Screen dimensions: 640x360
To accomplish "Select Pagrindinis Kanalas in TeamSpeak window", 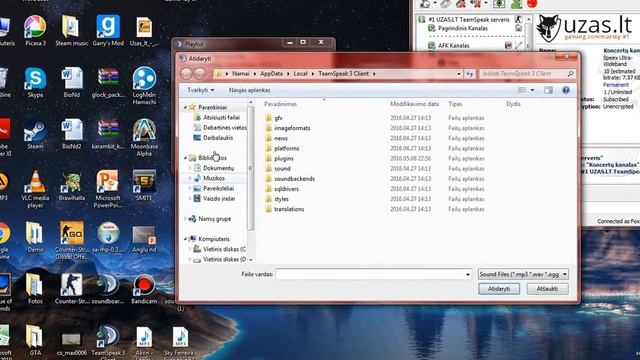I will pyautogui.click(x=462, y=29).
